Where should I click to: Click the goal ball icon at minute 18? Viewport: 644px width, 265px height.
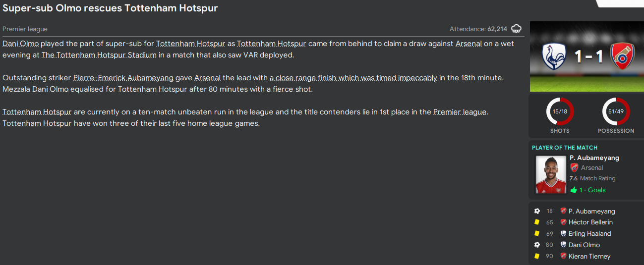[x=537, y=211]
